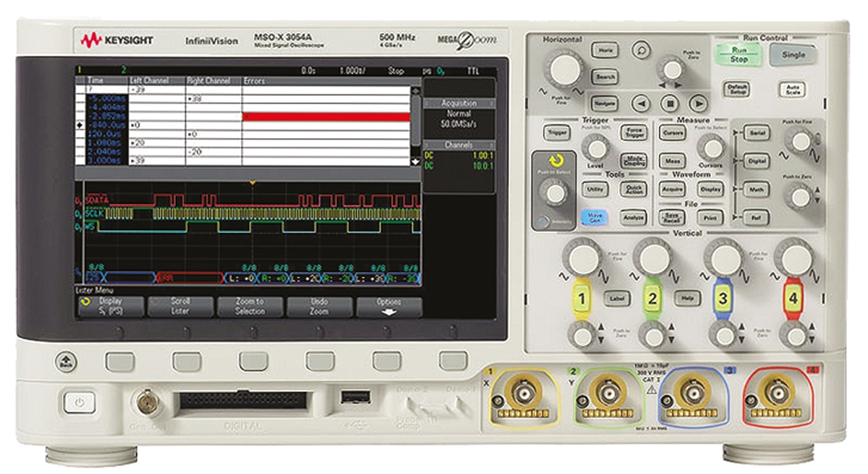Click the Display S1 (I2S) softkey label on screen
Viewport: 868px width, 474px height.
tap(111, 306)
